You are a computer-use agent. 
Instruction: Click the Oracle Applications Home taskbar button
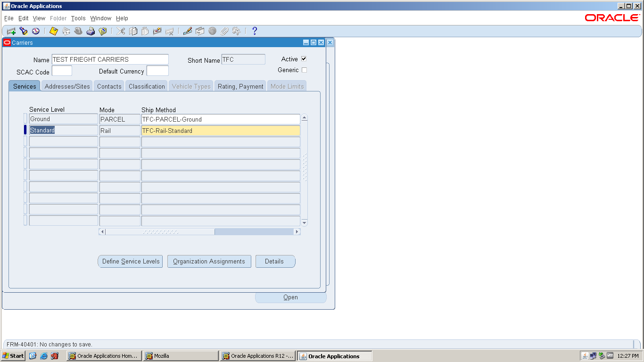click(x=104, y=356)
